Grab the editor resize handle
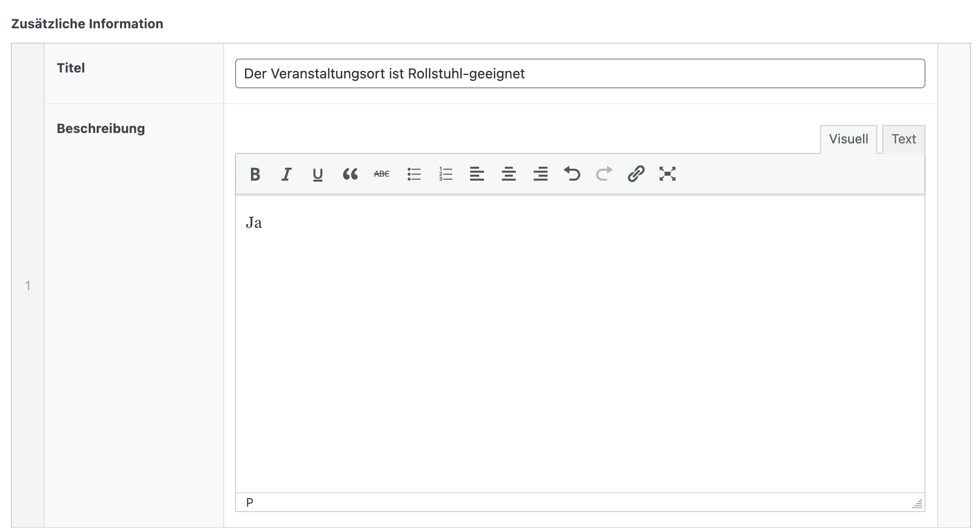Viewport: 980px width, 528px height. [x=917, y=504]
